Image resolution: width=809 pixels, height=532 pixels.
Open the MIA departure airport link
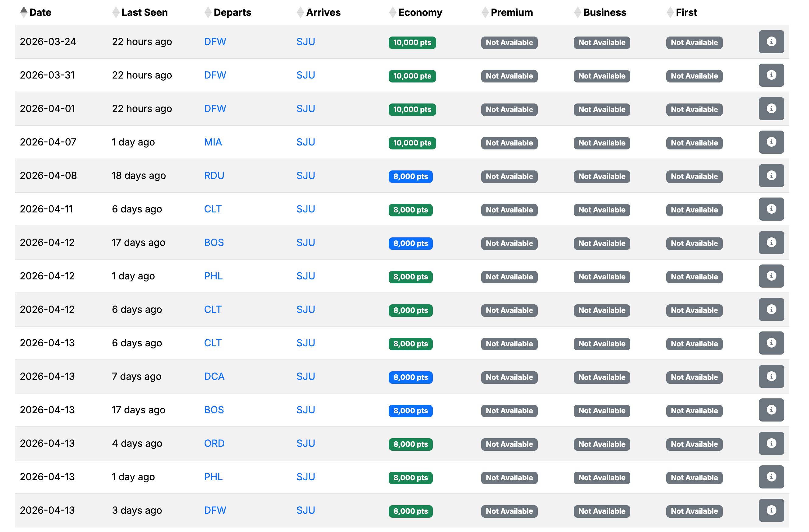[x=213, y=142]
